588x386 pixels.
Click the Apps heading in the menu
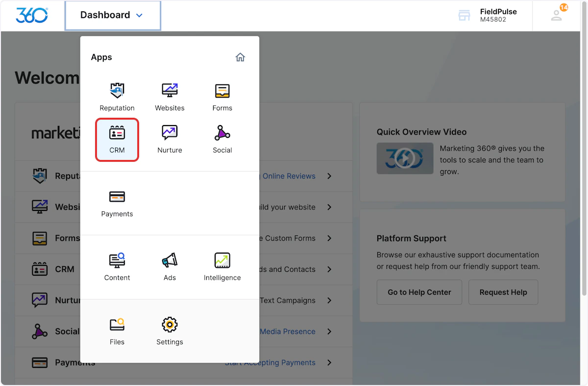(x=101, y=57)
